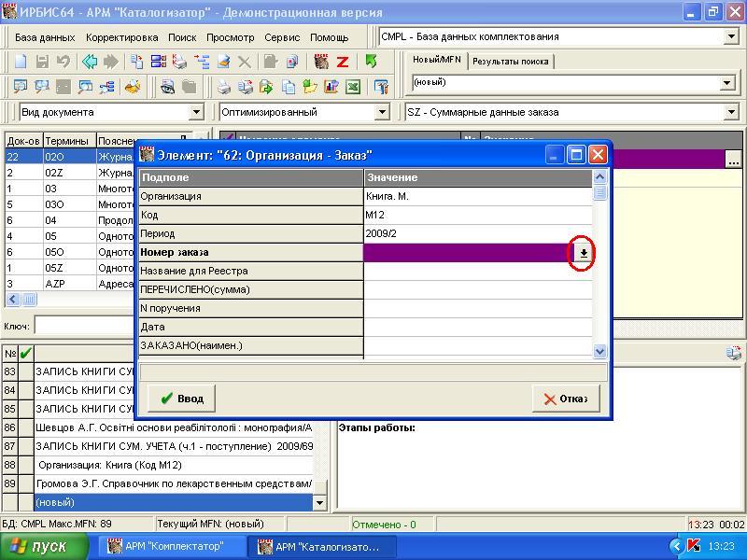The image size is (747, 560).
Task: Open the database selection combo box
Action: pyautogui.click(x=731, y=37)
